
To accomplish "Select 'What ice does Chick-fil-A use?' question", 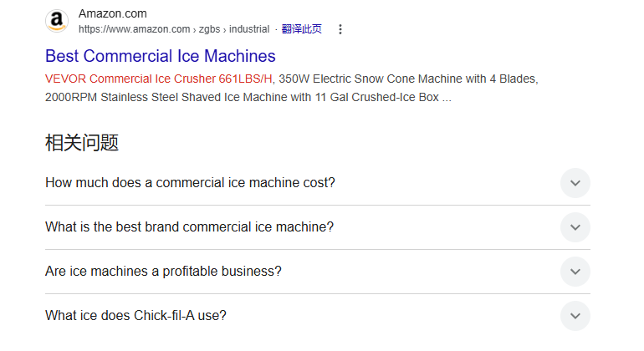I will coord(135,316).
